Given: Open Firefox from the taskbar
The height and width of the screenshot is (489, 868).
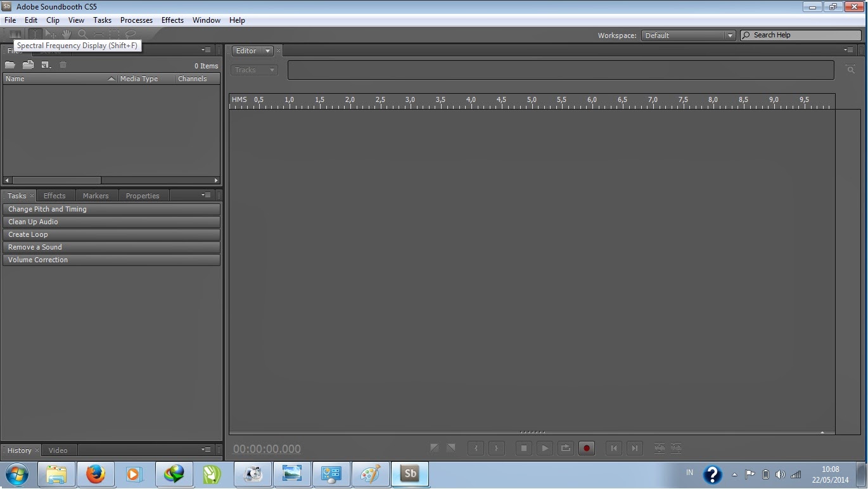Looking at the screenshot, I should pos(96,474).
